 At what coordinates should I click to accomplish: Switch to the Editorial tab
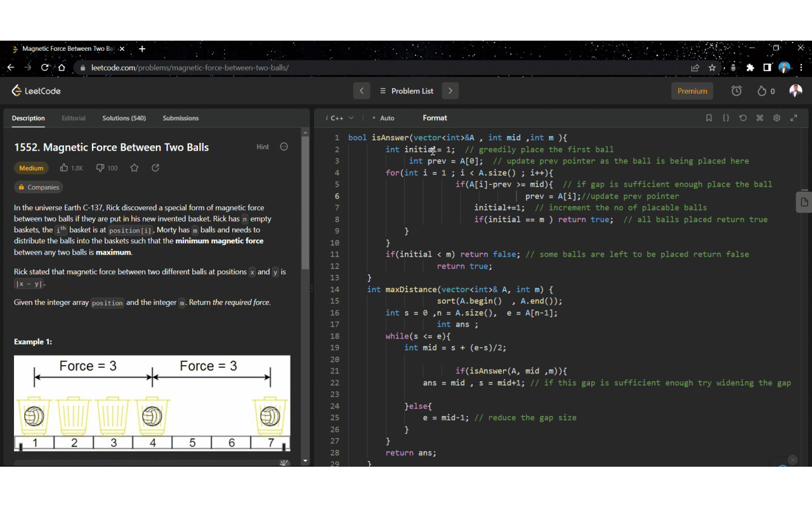[74, 118]
